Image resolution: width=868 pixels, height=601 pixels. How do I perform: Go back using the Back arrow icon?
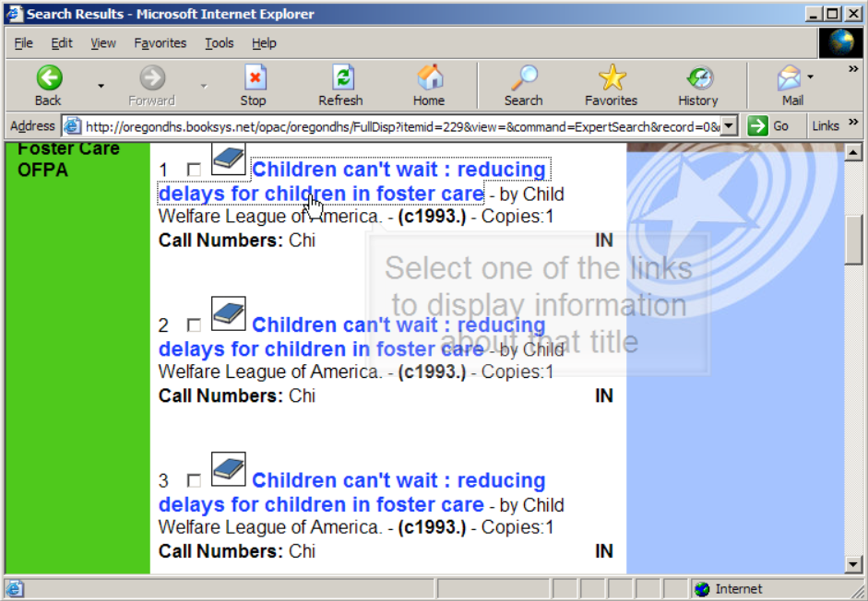coord(49,77)
